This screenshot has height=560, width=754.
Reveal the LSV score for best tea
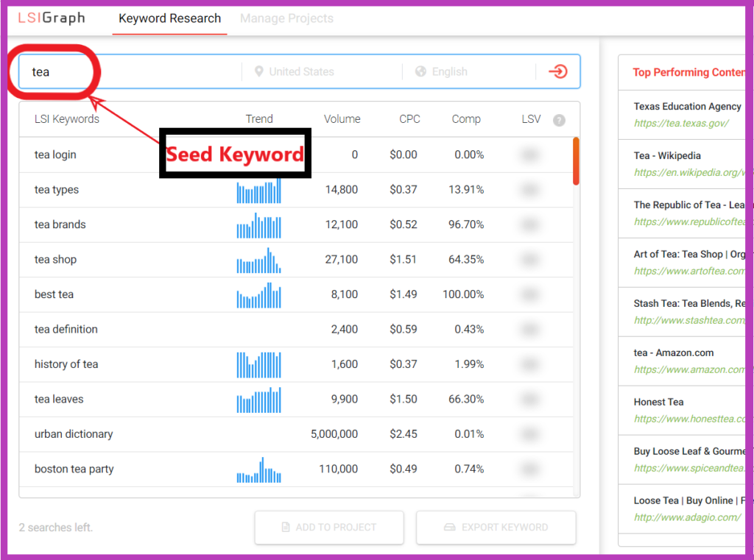531,294
